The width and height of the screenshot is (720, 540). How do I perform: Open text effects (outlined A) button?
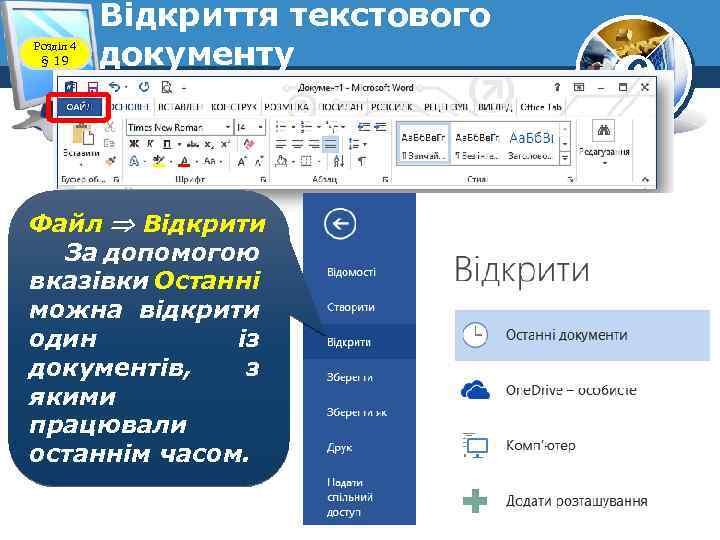tap(134, 161)
